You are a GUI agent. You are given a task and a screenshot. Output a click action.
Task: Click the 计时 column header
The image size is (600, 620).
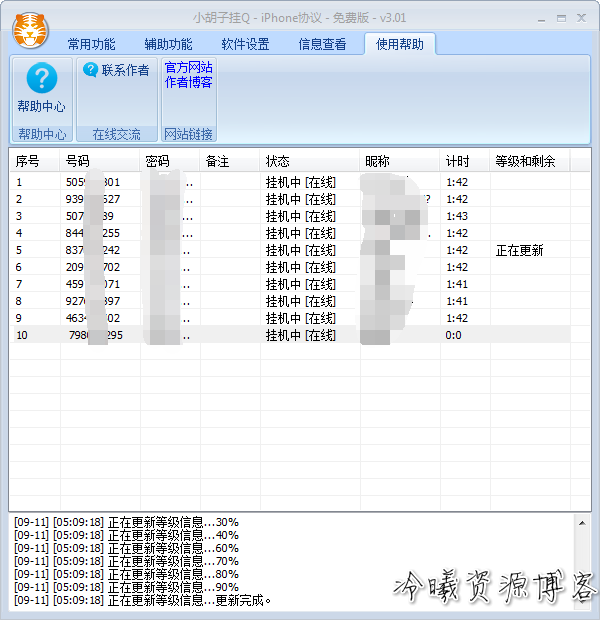coord(465,161)
